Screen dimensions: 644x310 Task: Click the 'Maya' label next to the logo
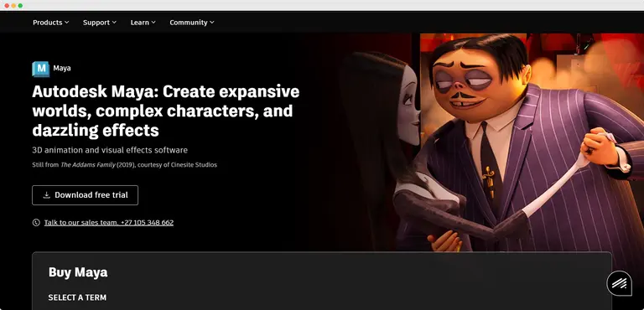[x=62, y=68]
